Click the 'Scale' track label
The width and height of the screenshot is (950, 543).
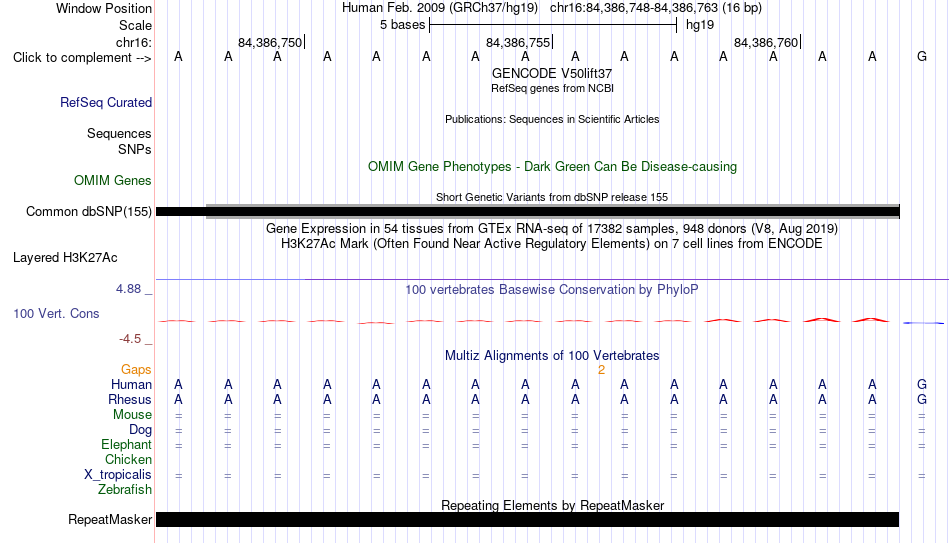point(135,25)
